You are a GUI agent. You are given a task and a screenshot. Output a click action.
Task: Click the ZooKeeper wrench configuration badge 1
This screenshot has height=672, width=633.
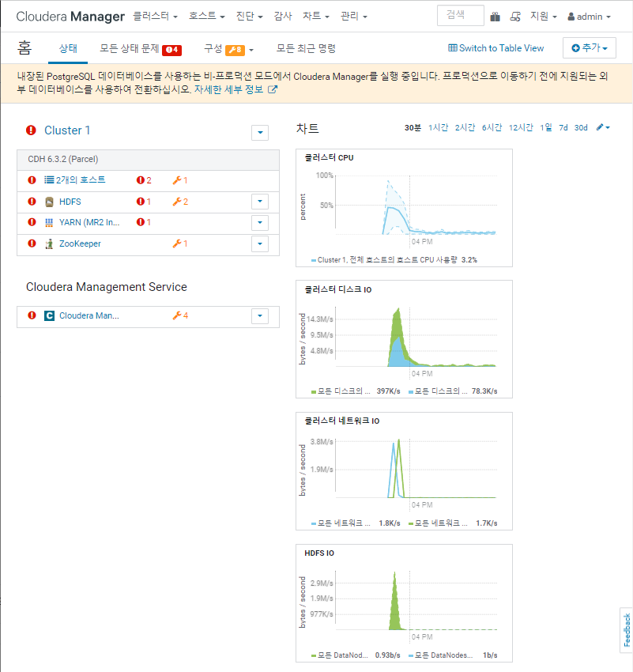[x=180, y=244]
